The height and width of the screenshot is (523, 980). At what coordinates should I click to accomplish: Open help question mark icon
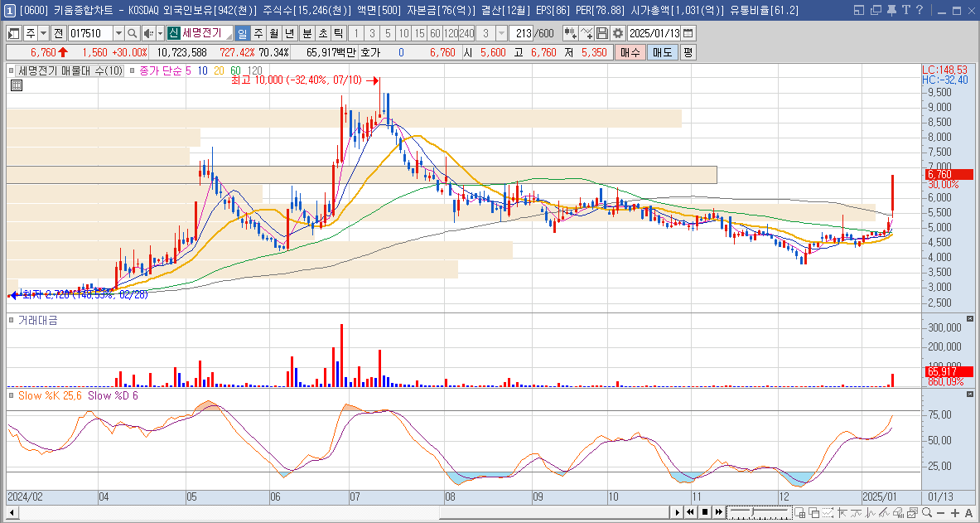pyautogui.click(x=919, y=10)
